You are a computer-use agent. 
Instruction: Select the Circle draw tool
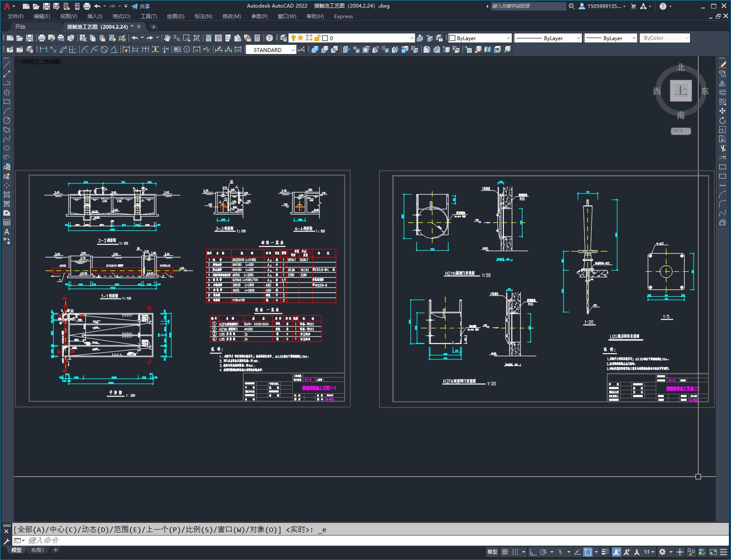click(x=7, y=120)
